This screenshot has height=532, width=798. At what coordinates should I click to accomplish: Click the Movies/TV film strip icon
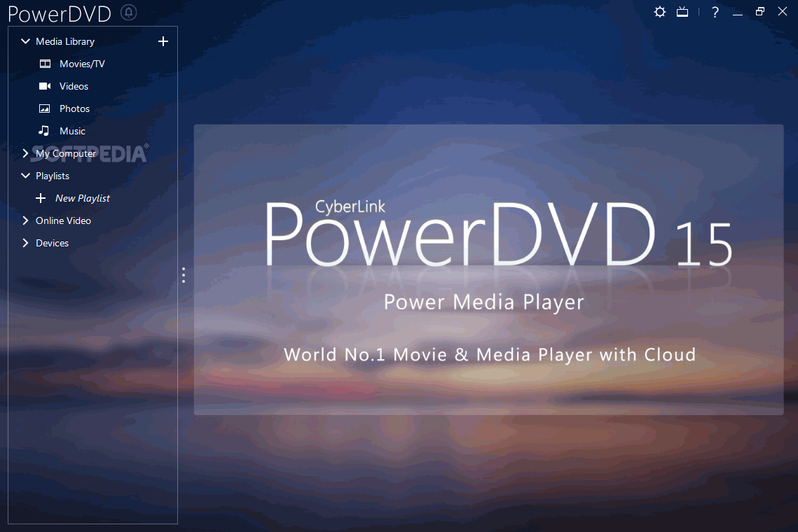46,64
